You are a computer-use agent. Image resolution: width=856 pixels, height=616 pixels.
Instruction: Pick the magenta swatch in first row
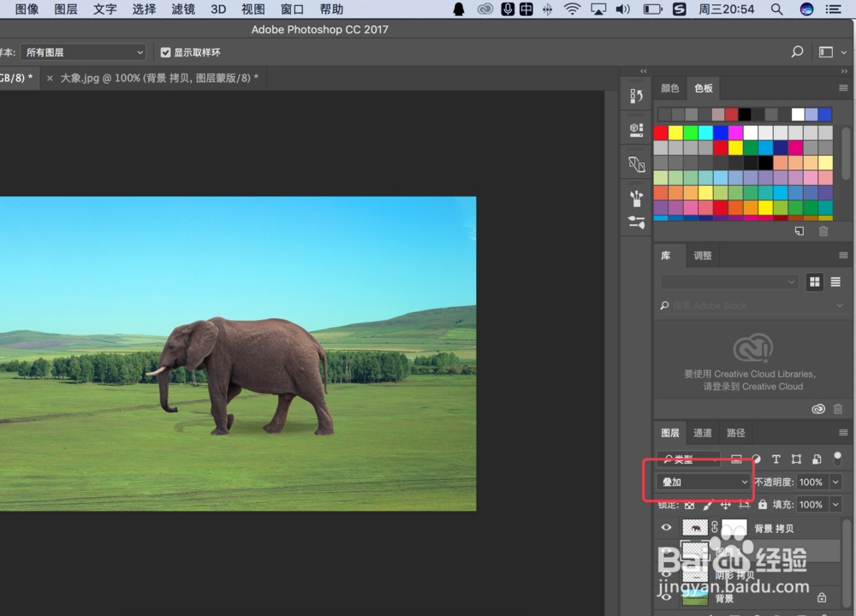735,132
